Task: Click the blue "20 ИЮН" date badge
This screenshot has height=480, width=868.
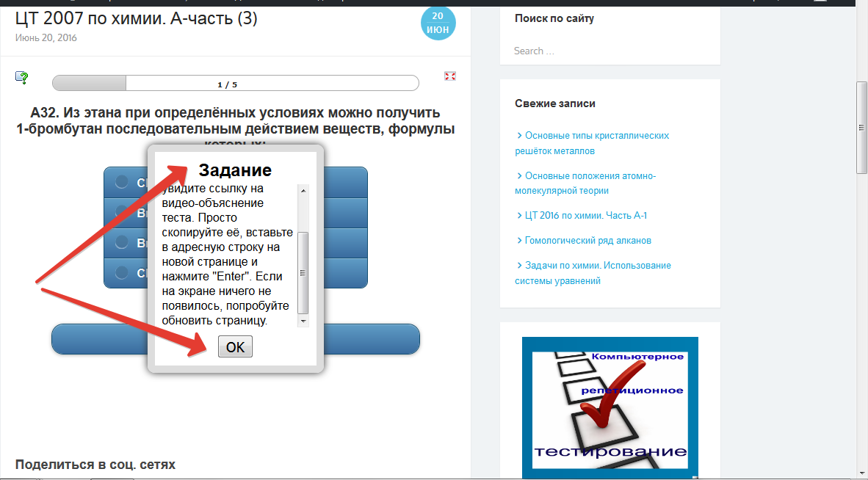Action: (438, 23)
